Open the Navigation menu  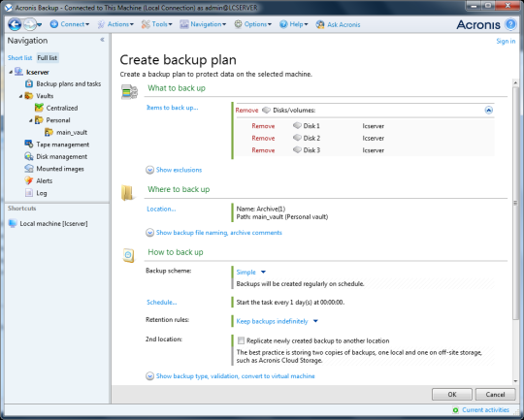[x=203, y=24]
